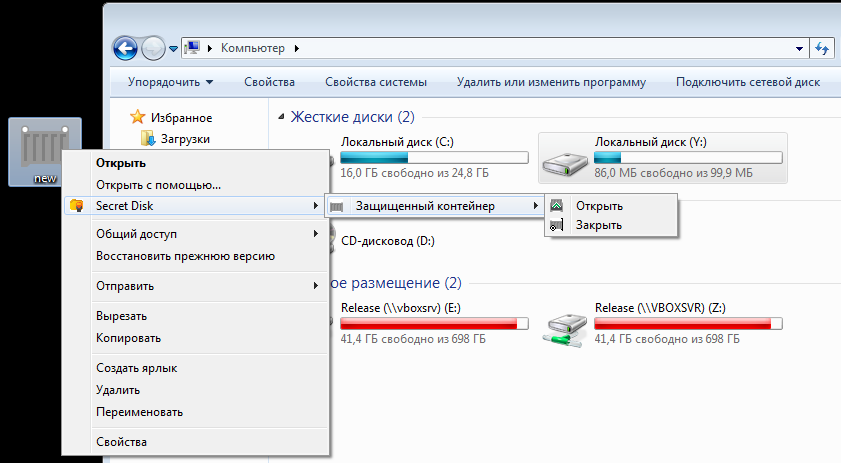Expand the Упорядочить dropdown
Image resolution: width=841 pixels, height=463 pixels.
[170, 82]
